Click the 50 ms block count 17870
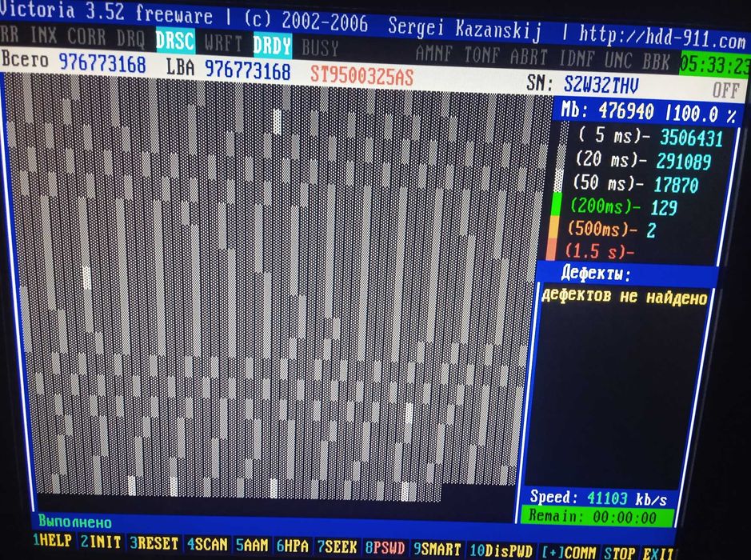 [676, 185]
